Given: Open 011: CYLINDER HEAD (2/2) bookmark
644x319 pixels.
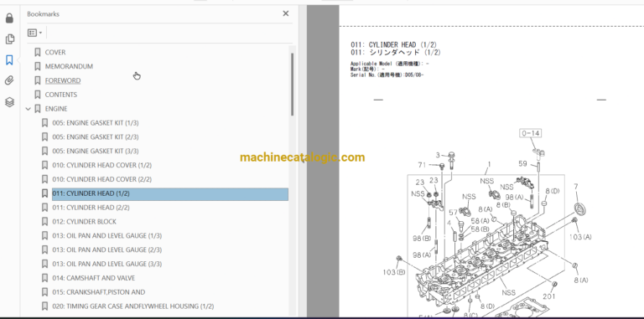Looking at the screenshot, I should point(91,208).
